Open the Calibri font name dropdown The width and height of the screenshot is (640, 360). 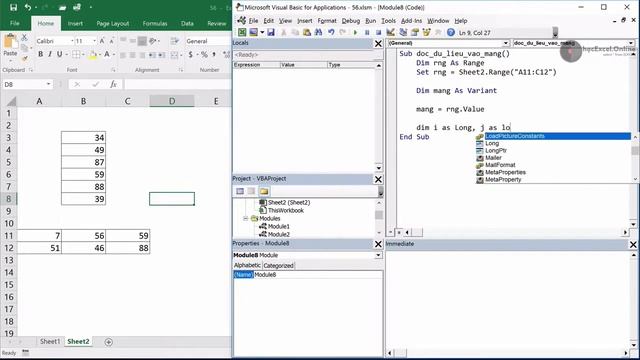coord(72,41)
